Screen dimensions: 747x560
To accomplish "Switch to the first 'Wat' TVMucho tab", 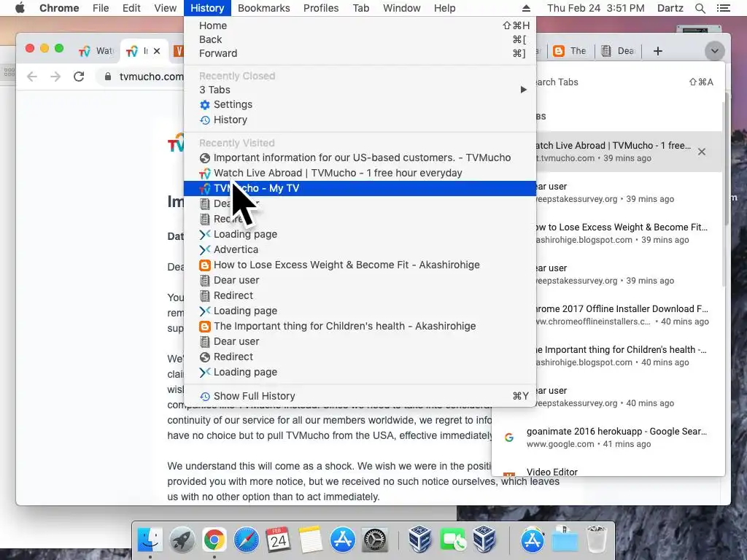I will (x=97, y=51).
